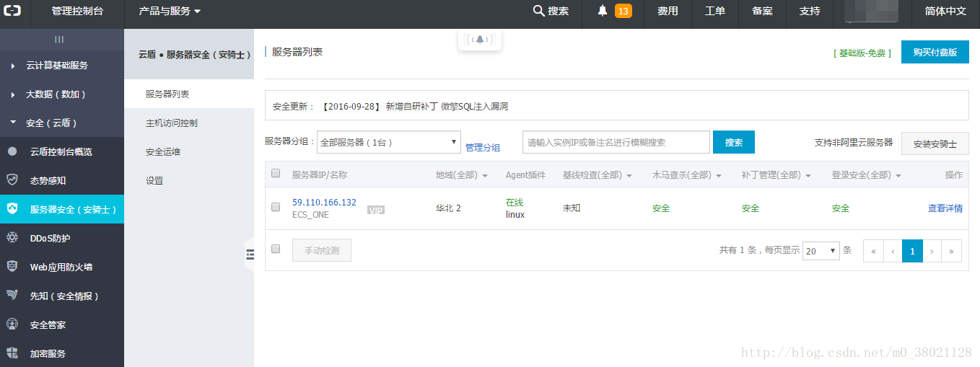
Task: Open the 木马查杀(全部) column filter
Action: point(687,175)
